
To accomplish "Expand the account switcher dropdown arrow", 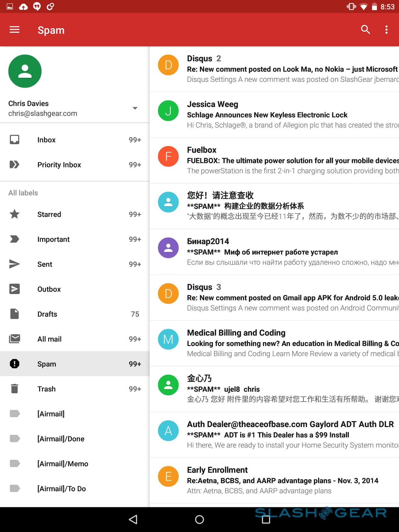I will pos(135,108).
